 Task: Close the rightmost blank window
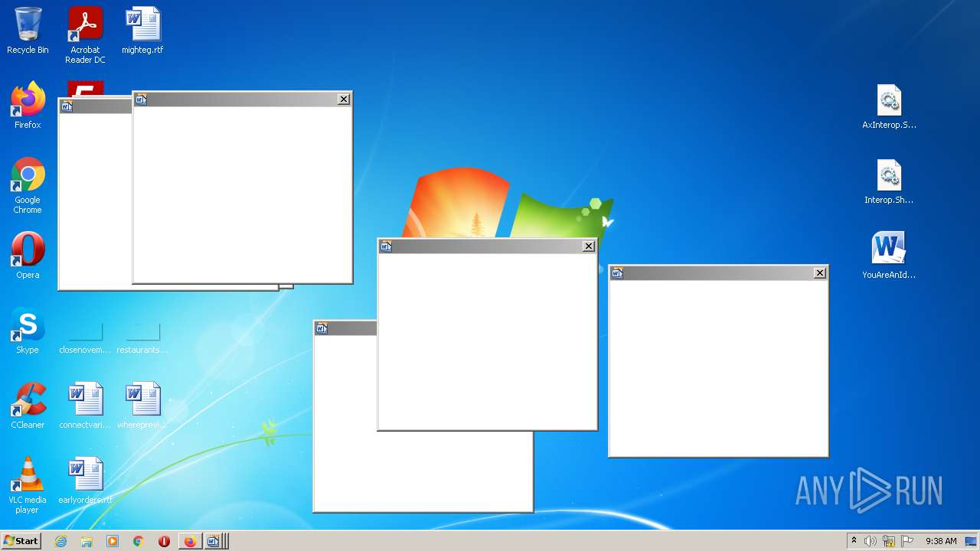[820, 272]
